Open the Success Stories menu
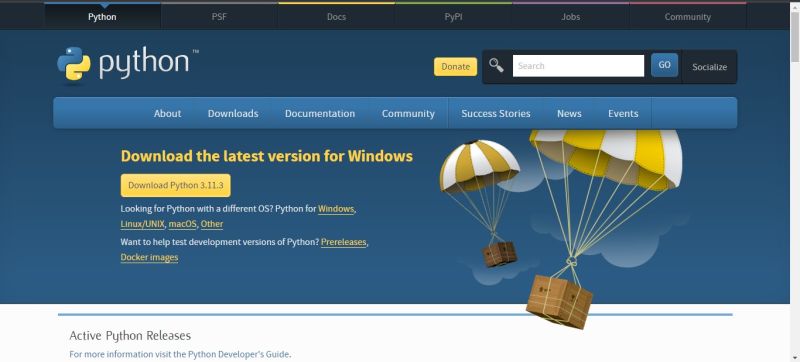 (496, 114)
